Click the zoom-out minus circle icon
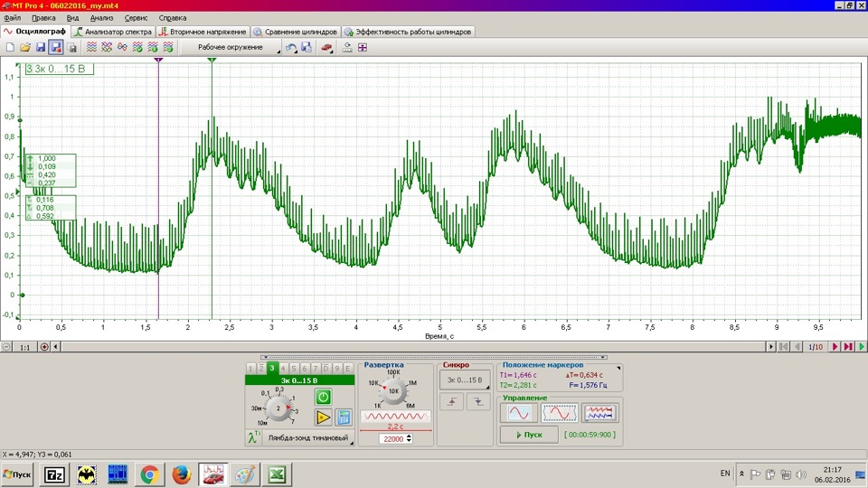Viewport: 868px width, 488px height. pyautogui.click(x=6, y=347)
